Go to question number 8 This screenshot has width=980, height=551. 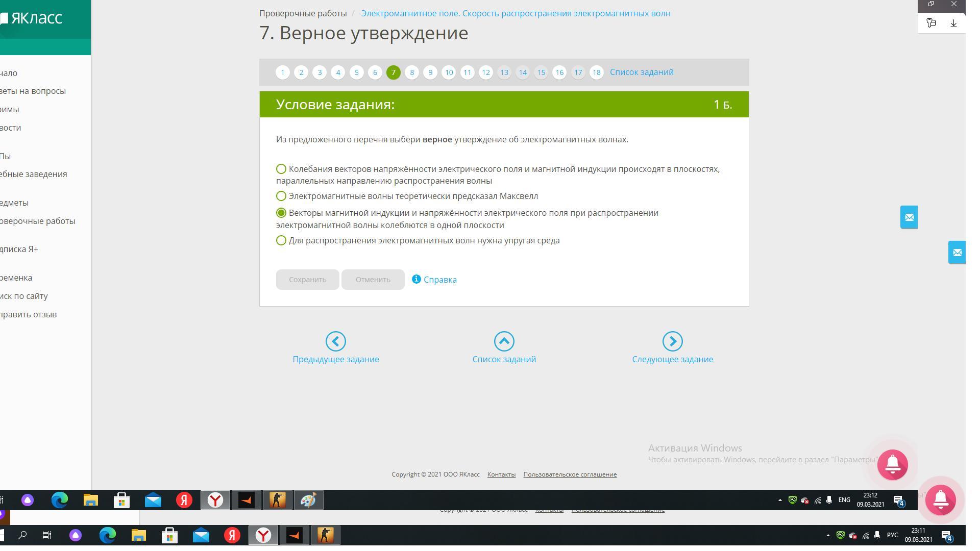[x=412, y=72]
